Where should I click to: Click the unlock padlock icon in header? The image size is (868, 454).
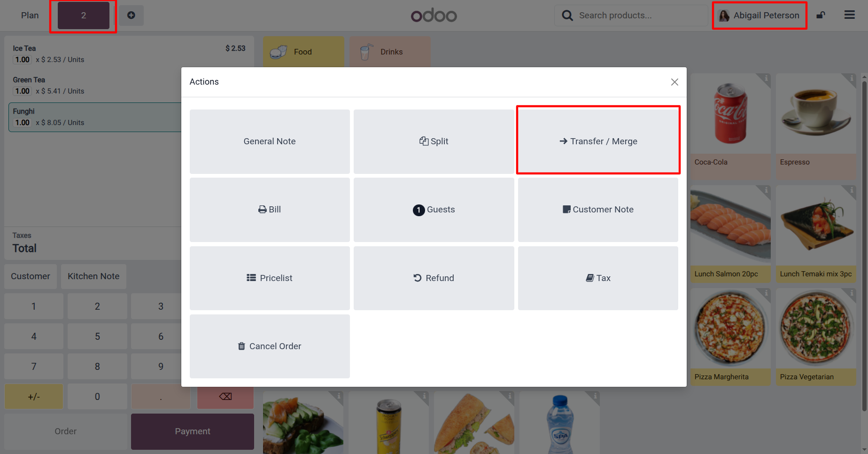[x=821, y=16]
